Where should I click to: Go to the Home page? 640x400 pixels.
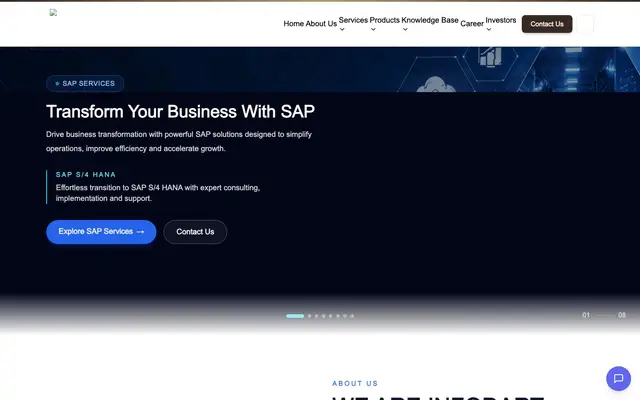click(293, 24)
